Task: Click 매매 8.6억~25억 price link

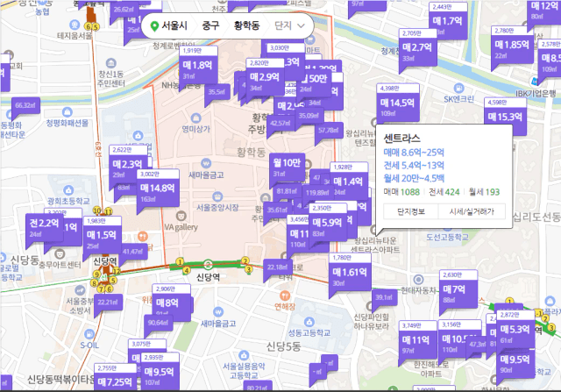Action: 414,153
